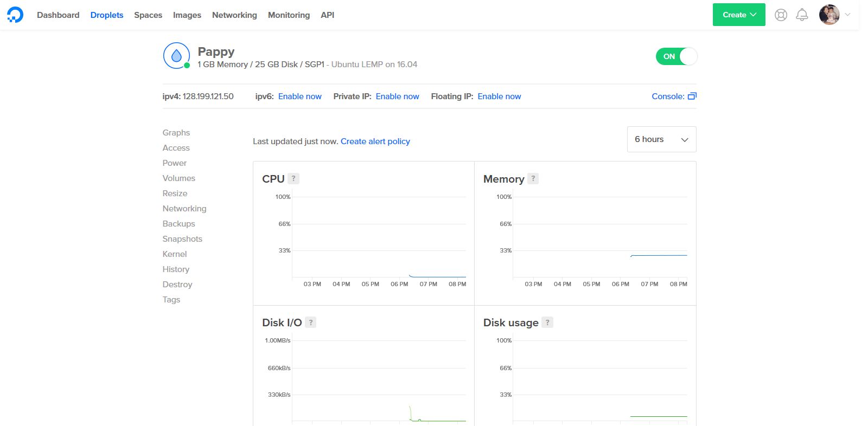868x426 pixels.
Task: Open Networking in top navigation
Action: click(234, 15)
